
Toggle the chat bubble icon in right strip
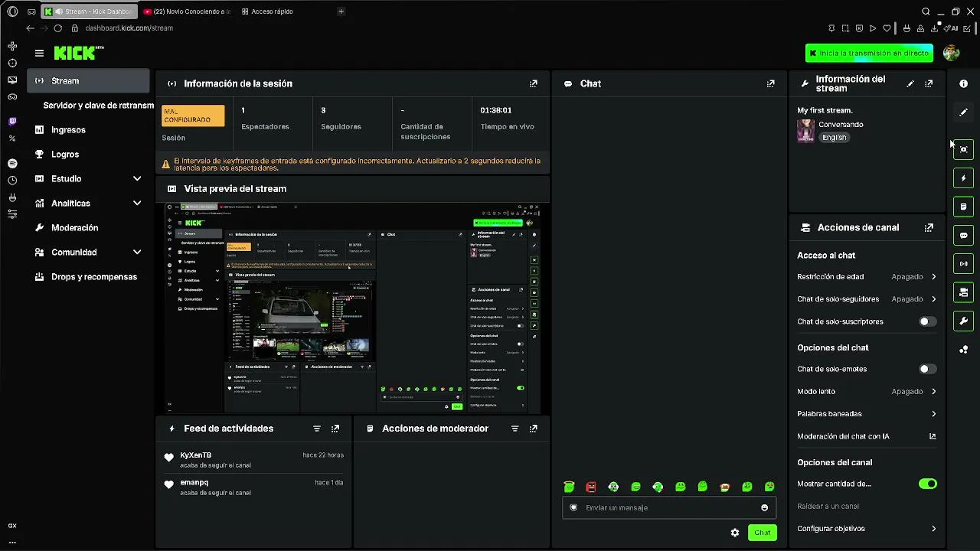tap(964, 235)
